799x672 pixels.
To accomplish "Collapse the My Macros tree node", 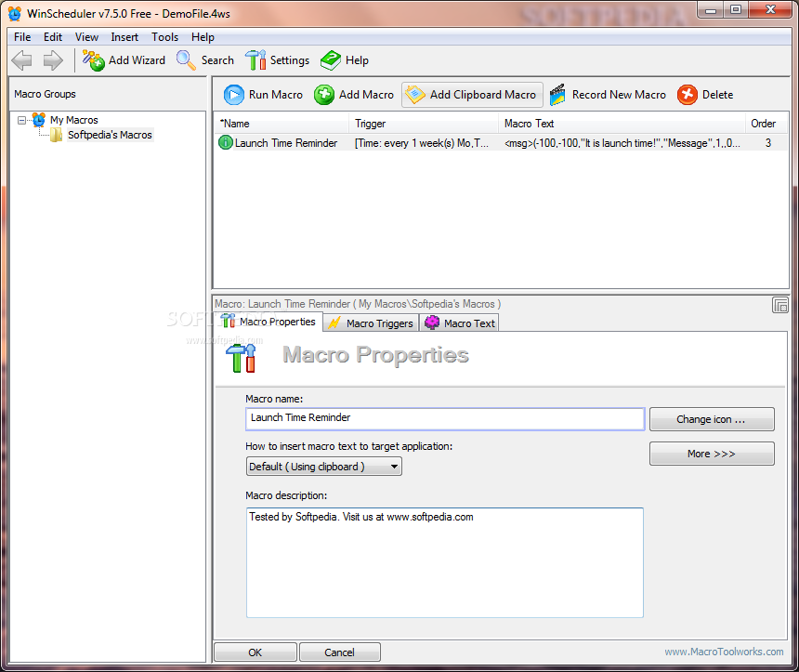I will tap(21, 120).
